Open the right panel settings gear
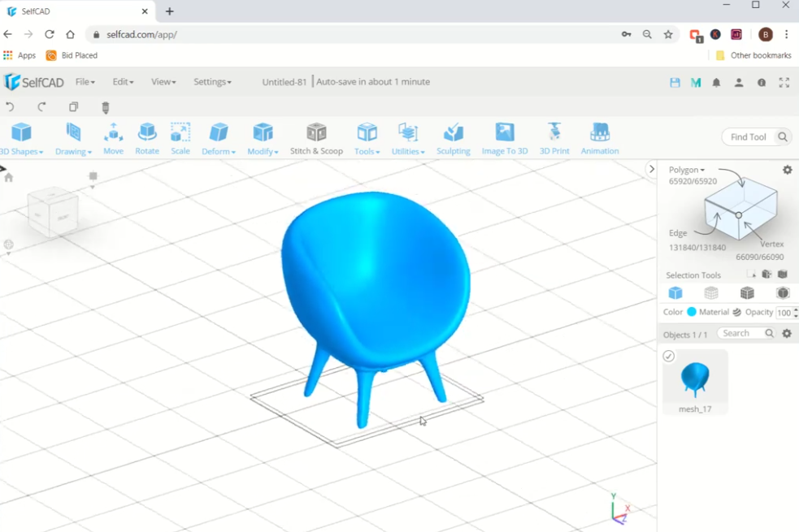Image resolution: width=799 pixels, height=532 pixels. point(788,170)
